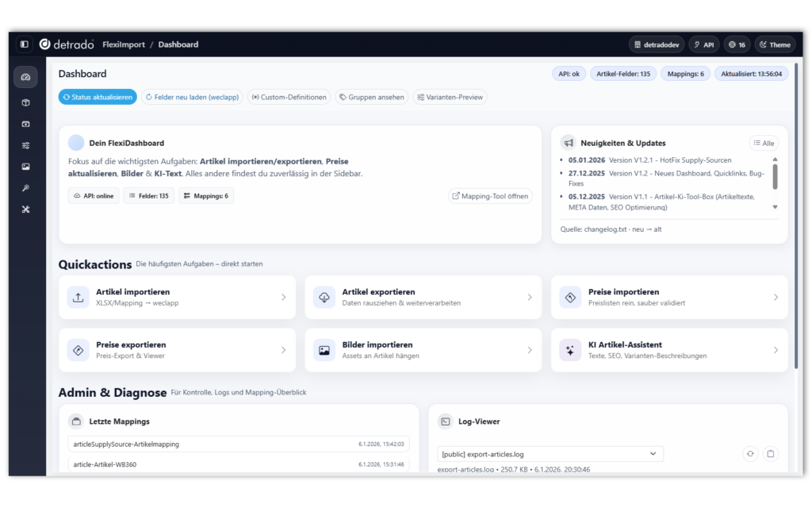Click Mapping-Tool öffnen link
The height and width of the screenshot is (508, 812).
pyautogui.click(x=491, y=196)
